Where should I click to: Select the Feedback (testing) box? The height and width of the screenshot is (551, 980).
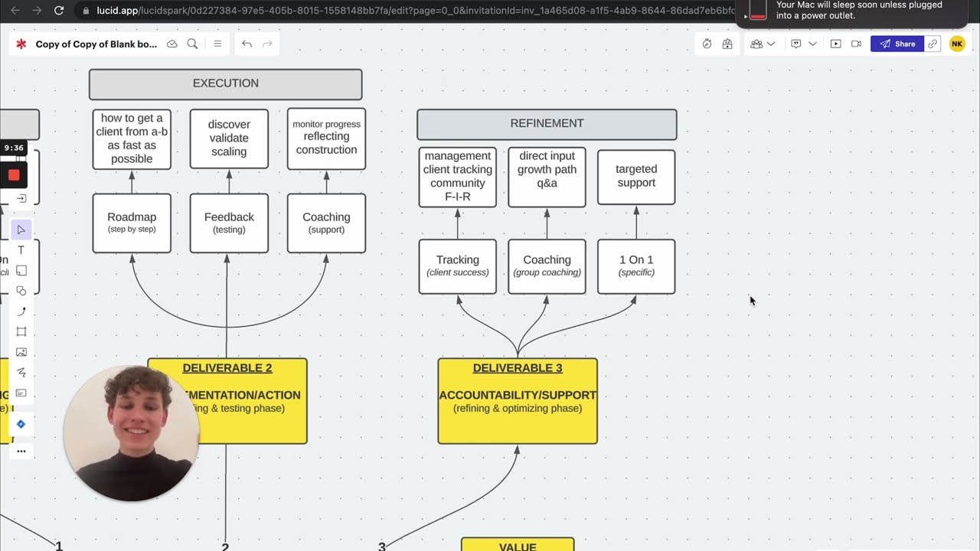coord(229,223)
